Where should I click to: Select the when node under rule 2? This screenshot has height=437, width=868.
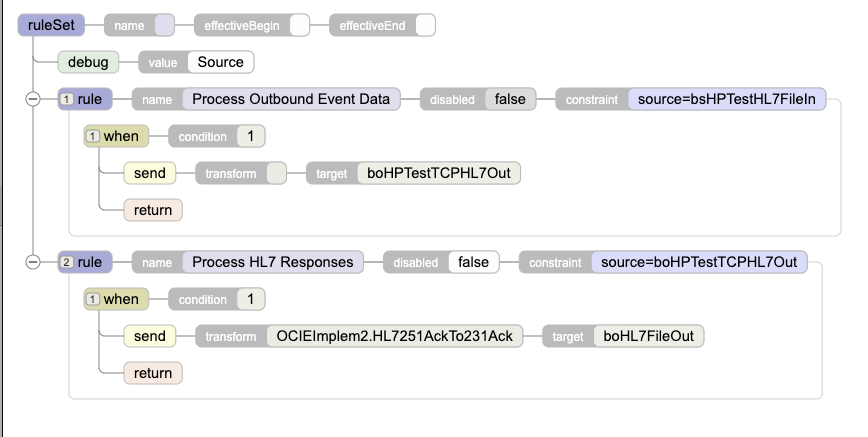116,299
